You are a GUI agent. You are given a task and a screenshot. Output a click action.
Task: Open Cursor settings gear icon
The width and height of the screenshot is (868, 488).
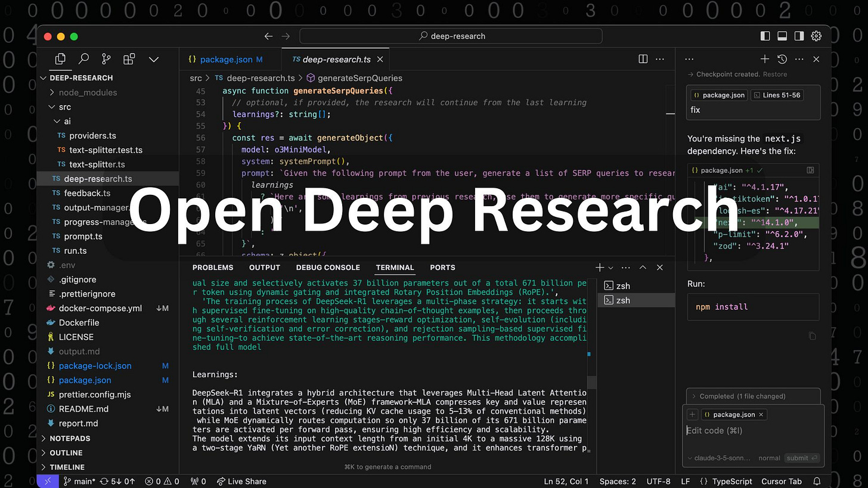(816, 36)
